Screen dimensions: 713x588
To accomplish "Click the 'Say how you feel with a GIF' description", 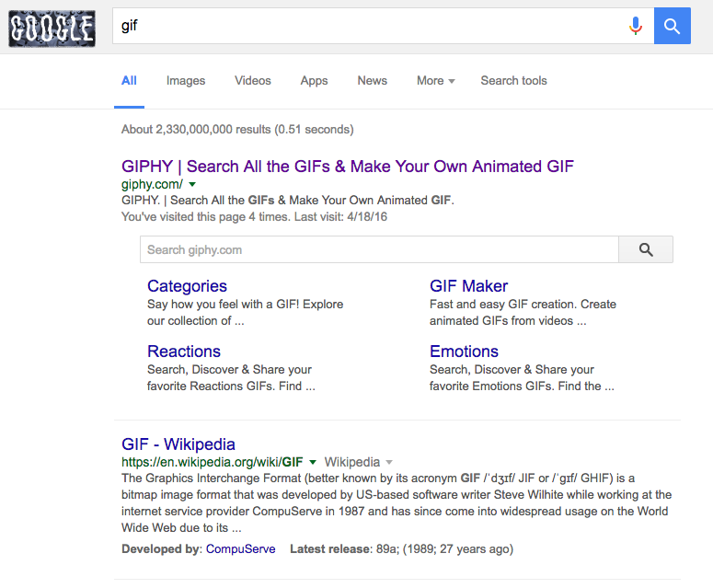I will point(245,313).
